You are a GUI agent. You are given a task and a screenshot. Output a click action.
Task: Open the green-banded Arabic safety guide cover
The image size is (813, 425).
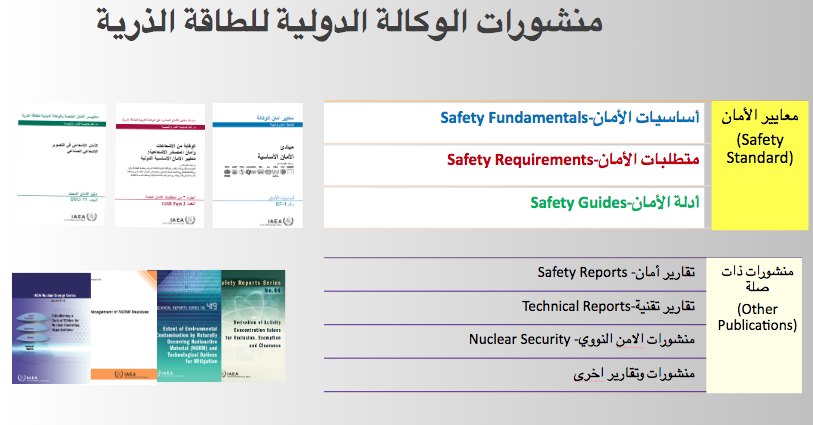coord(61,164)
